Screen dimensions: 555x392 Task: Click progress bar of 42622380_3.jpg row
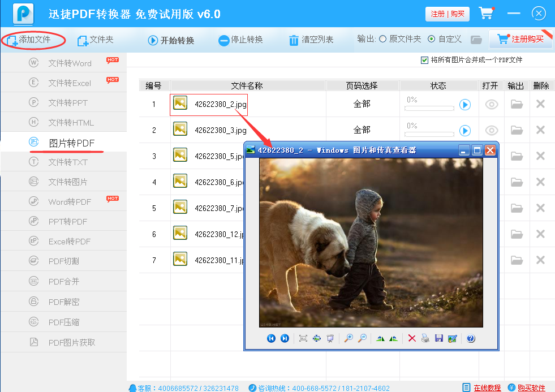(x=429, y=135)
